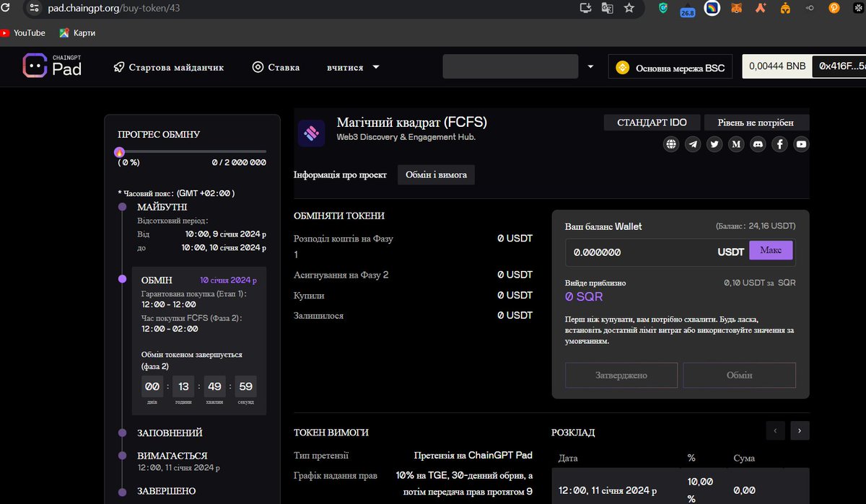Select the МАЙБУТНІ timeline stage
Image resolution: width=866 pixels, height=504 pixels.
(162, 207)
